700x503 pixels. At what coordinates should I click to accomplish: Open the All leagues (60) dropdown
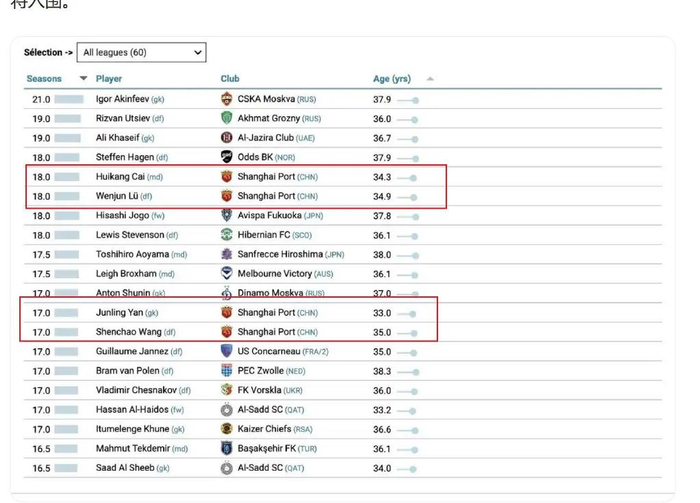[x=141, y=52]
